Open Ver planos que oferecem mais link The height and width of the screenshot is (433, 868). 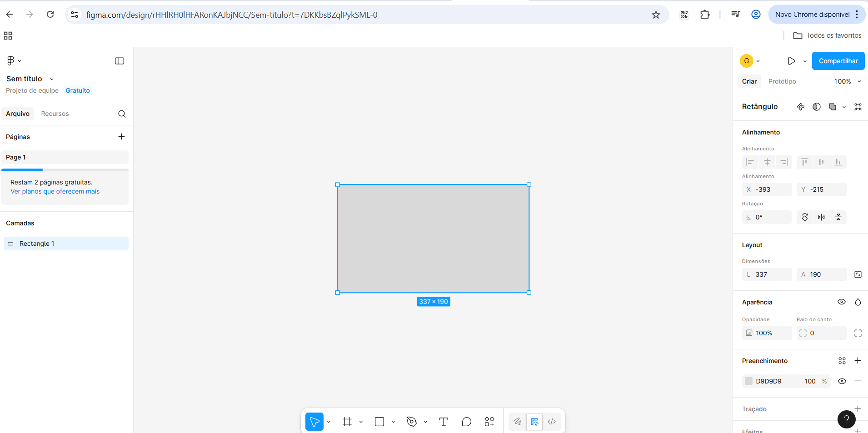tap(55, 191)
